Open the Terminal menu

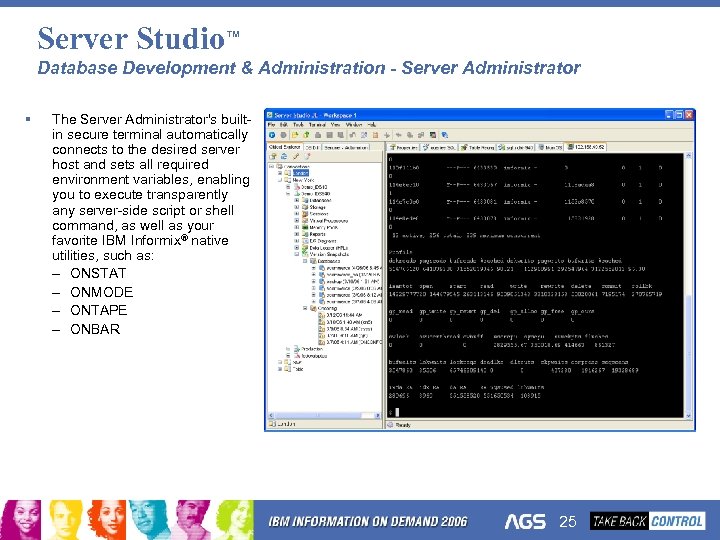317,124
